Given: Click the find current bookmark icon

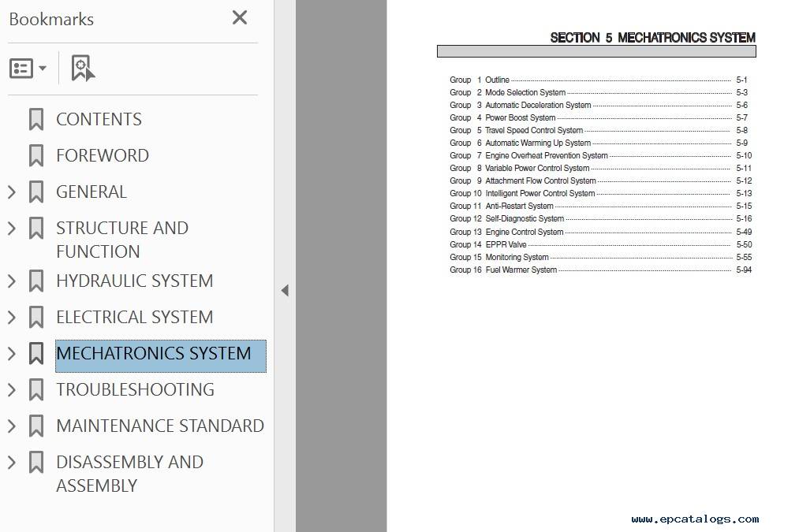Looking at the screenshot, I should coord(83,69).
